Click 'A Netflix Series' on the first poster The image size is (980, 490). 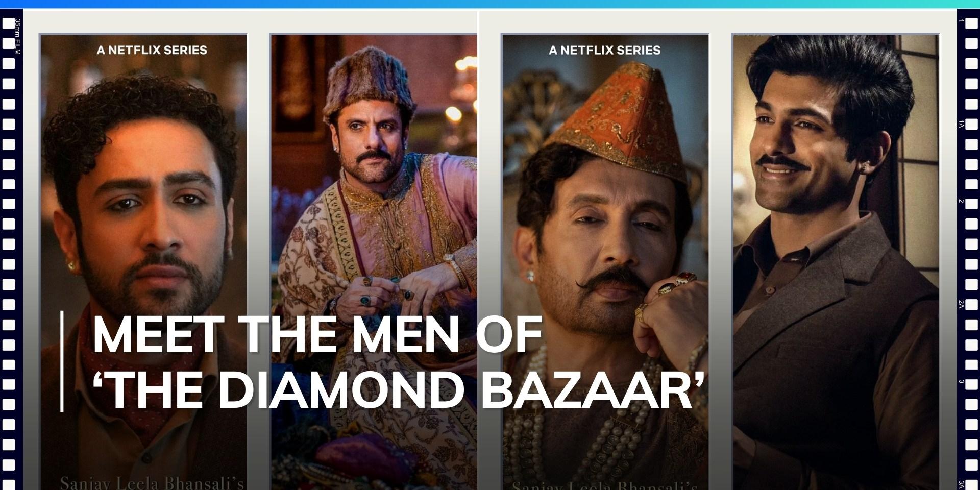tap(152, 50)
